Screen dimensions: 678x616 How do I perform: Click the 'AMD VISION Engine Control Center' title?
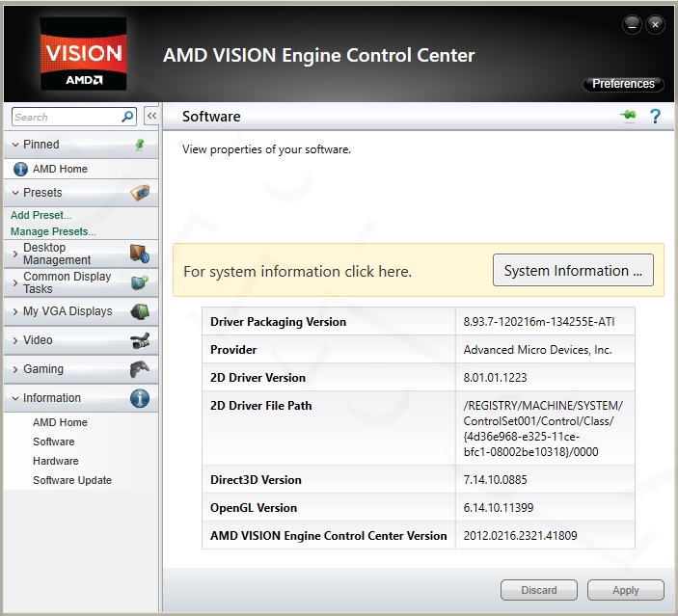(x=318, y=55)
